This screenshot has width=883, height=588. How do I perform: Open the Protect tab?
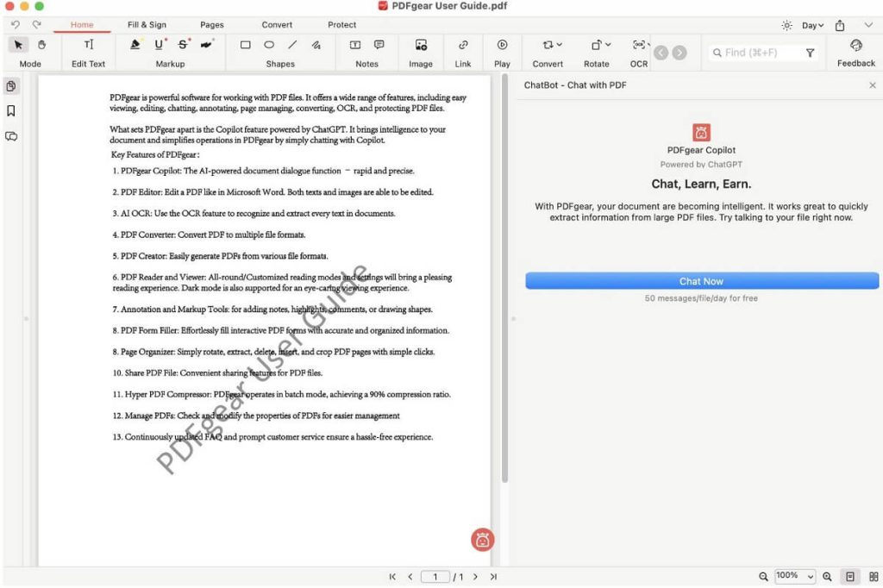[x=341, y=25]
